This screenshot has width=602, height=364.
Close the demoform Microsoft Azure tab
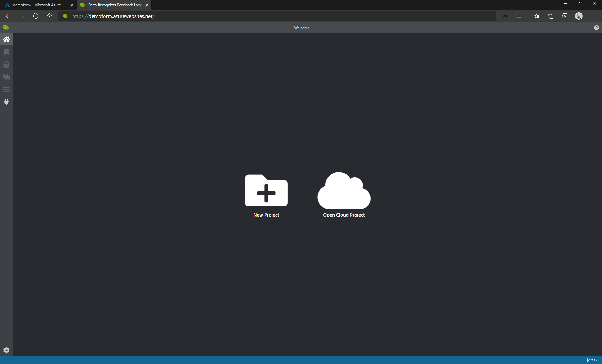pos(72,5)
